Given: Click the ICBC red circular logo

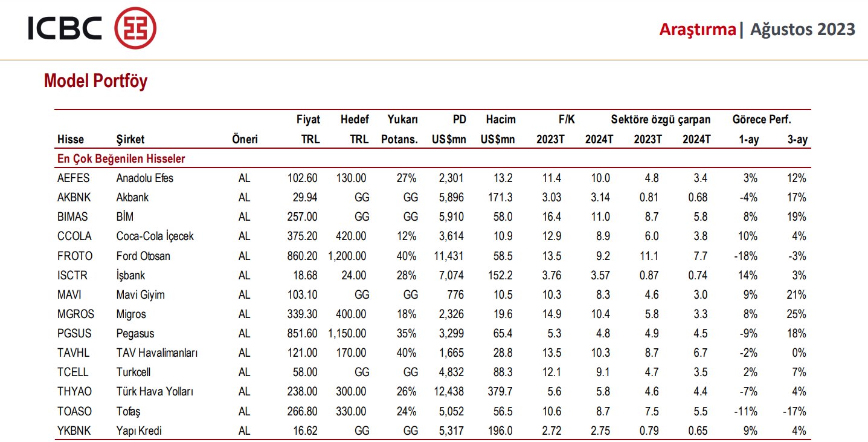Looking at the screenshot, I should (x=135, y=28).
